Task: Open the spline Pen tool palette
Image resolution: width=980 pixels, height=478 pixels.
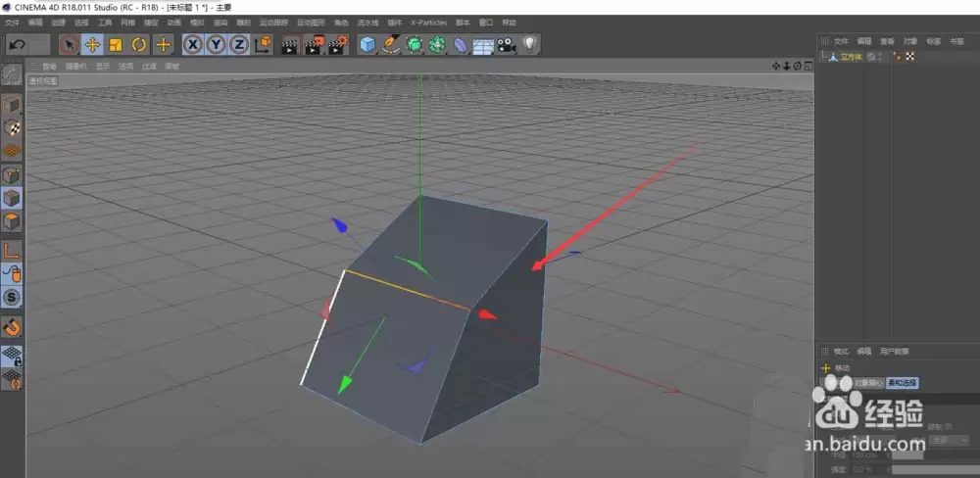Action: pyautogui.click(x=391, y=44)
